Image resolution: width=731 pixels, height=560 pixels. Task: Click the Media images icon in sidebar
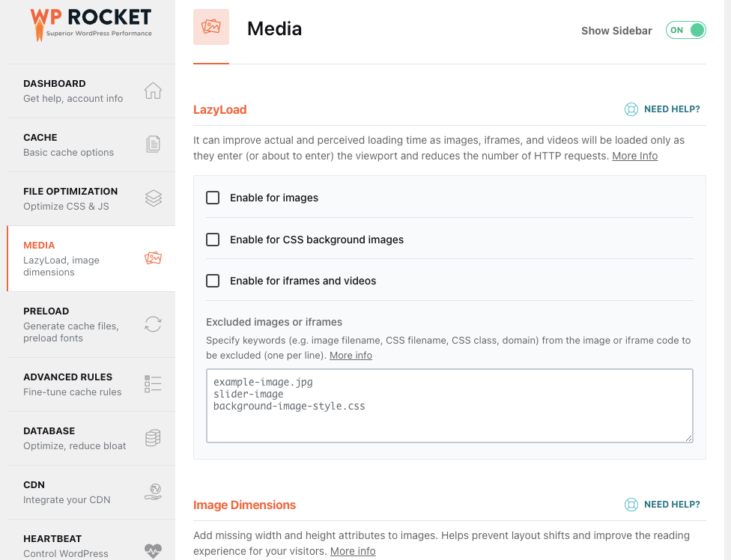(153, 258)
